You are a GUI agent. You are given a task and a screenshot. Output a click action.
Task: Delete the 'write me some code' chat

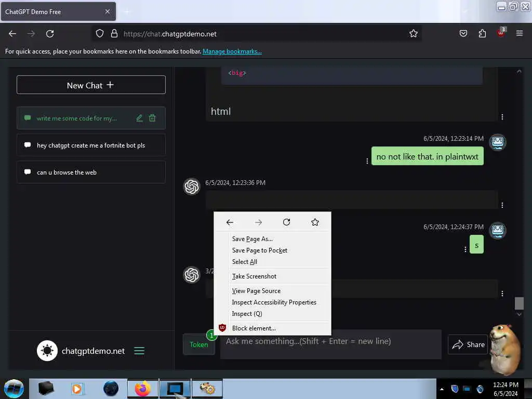tap(152, 118)
